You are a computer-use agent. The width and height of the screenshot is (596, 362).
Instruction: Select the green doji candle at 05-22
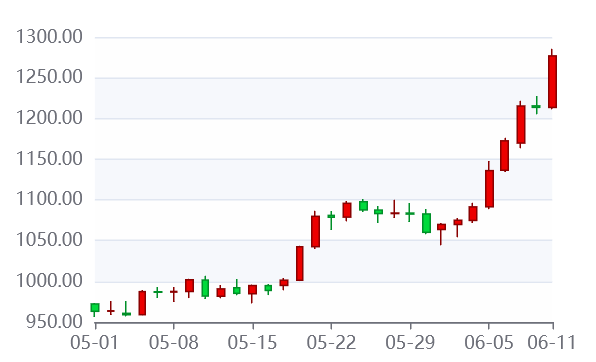pyautogui.click(x=331, y=219)
